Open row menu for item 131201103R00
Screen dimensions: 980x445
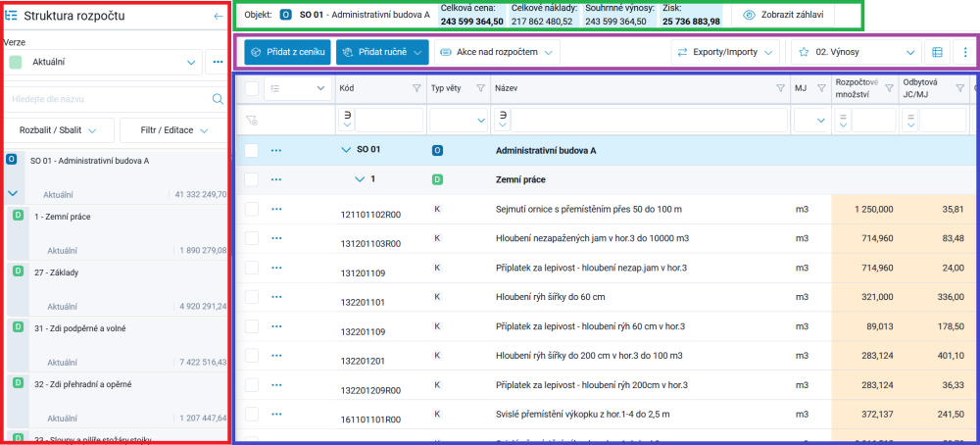coord(277,238)
